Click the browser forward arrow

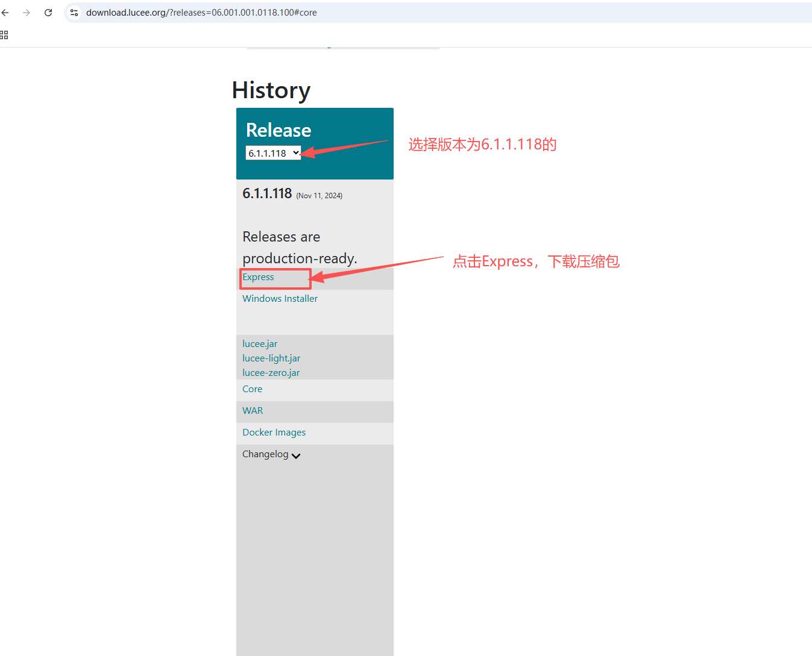click(x=27, y=13)
